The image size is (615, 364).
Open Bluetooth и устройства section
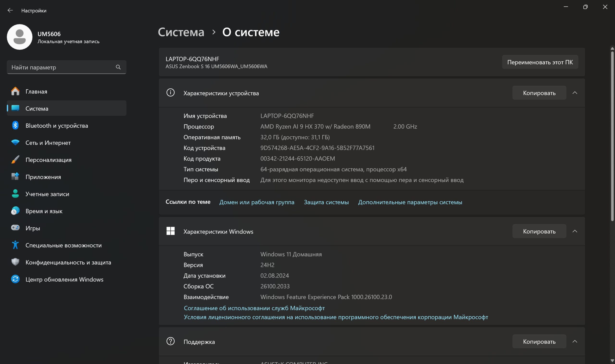pyautogui.click(x=67, y=125)
